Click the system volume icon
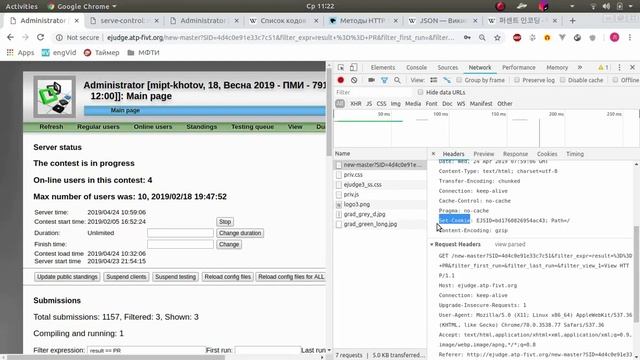640x360 pixels. coord(606,6)
